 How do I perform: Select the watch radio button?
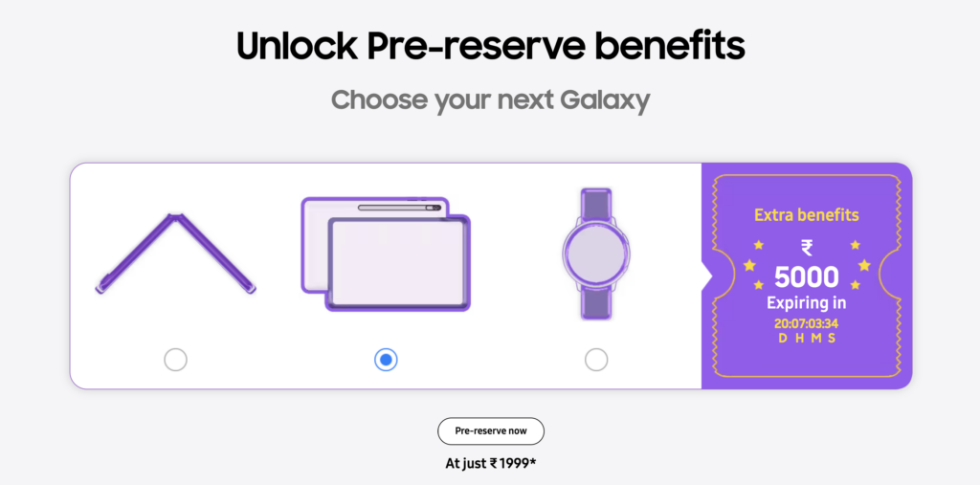point(595,360)
